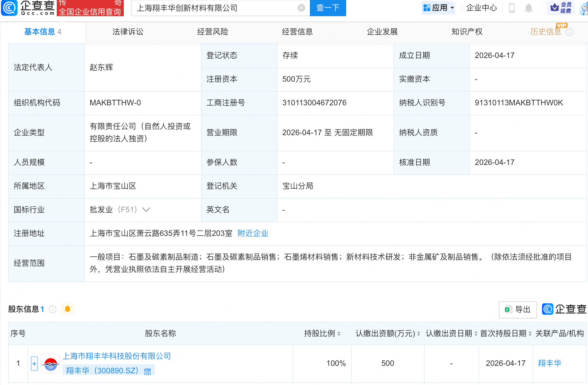Viewport: 588px width, 385px height.
Task: Open the 应用 dropdown menu
Action: (x=438, y=8)
